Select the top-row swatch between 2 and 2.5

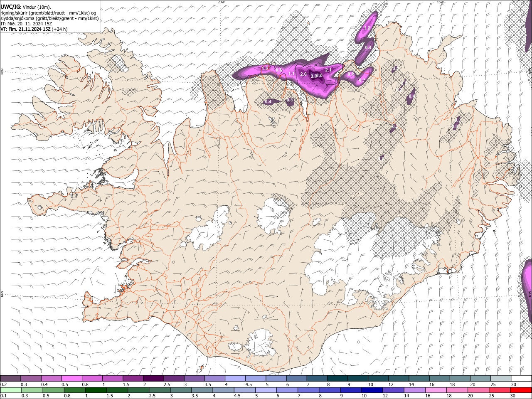154,378
